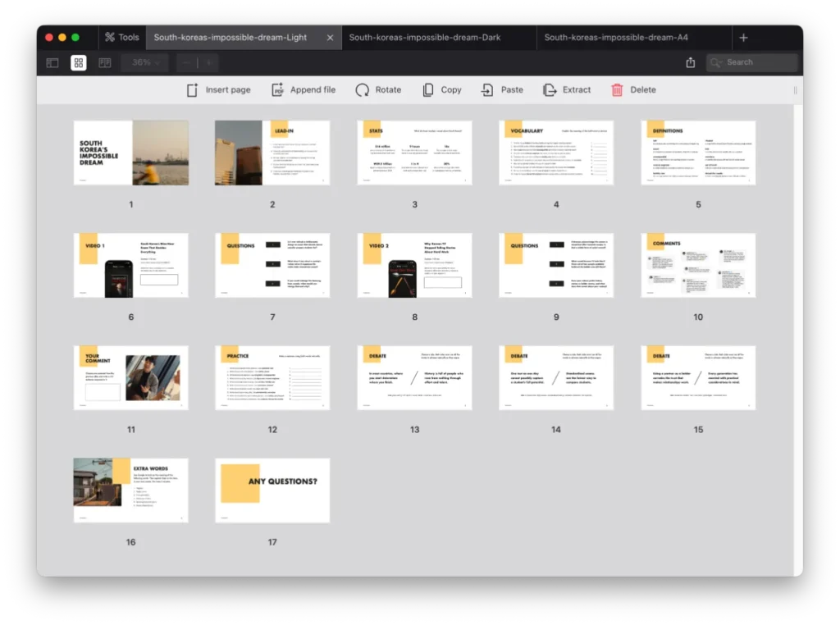Viewport: 840px width, 625px height.
Task: Click the search magnifier icon
Action: click(x=715, y=62)
